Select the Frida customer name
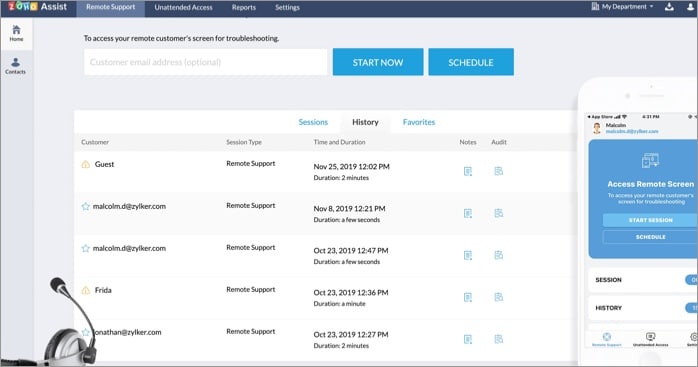Image resolution: width=698 pixels, height=367 pixels. click(x=103, y=290)
